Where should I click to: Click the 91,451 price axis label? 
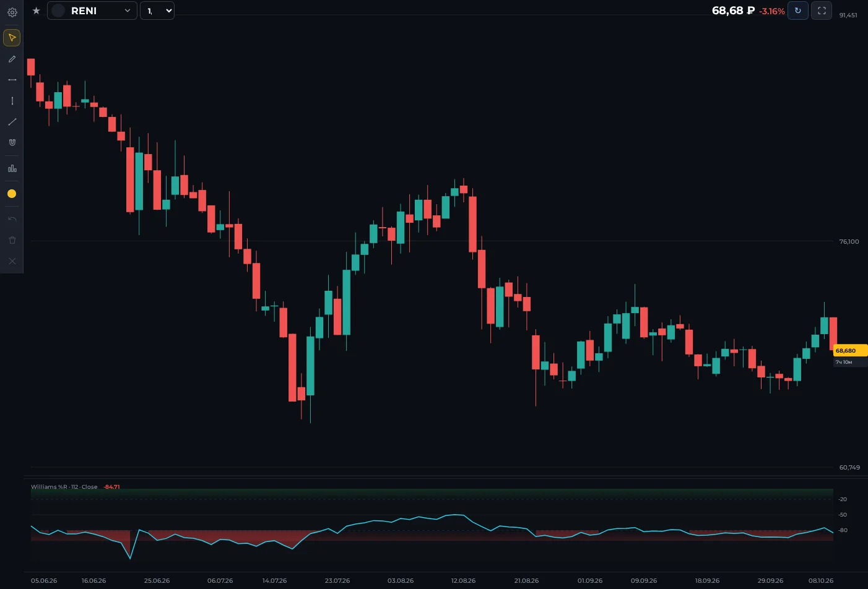pyautogui.click(x=848, y=15)
